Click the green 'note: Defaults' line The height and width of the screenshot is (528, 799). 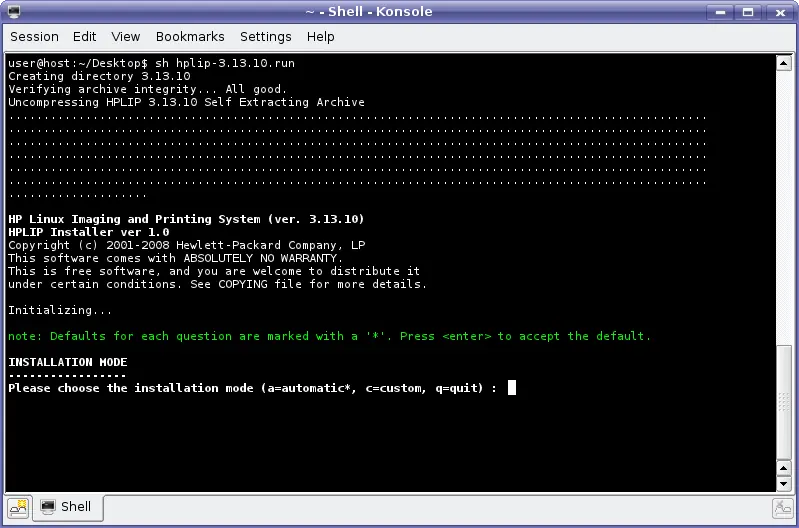click(x=329, y=336)
